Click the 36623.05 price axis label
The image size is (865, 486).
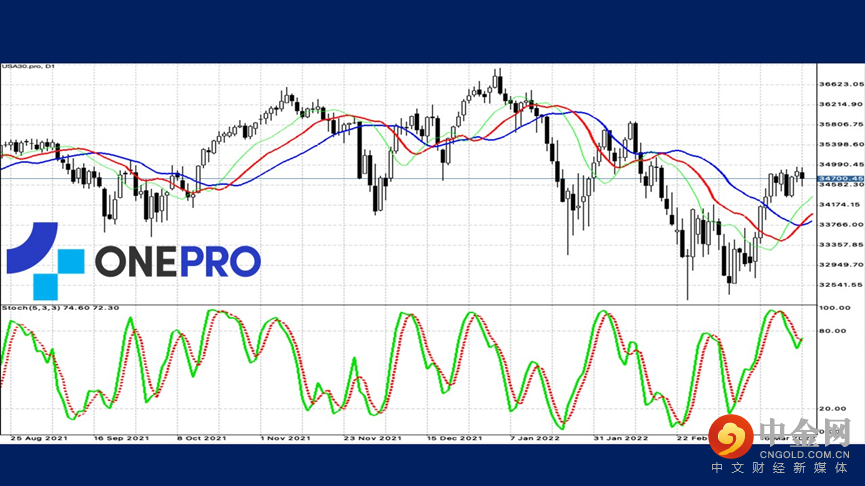[841, 84]
